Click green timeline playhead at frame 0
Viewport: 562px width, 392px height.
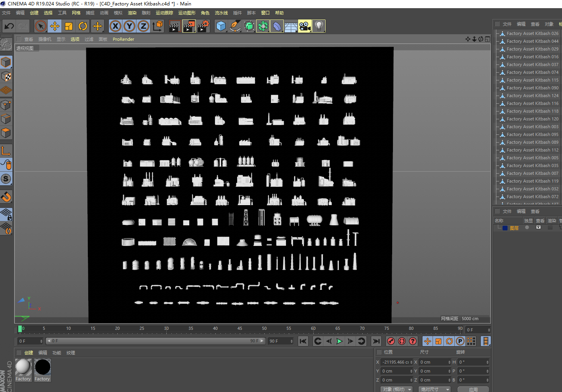pos(20,329)
